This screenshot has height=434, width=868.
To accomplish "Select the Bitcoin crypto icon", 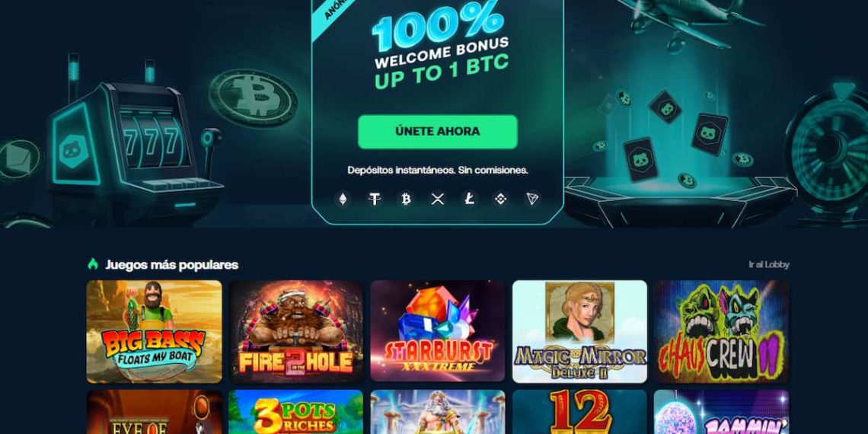I will [x=407, y=199].
